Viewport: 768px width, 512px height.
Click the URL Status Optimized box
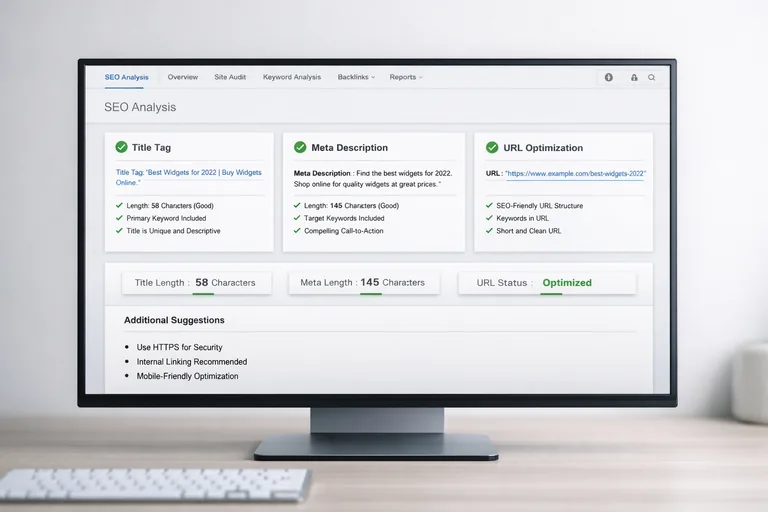point(547,283)
